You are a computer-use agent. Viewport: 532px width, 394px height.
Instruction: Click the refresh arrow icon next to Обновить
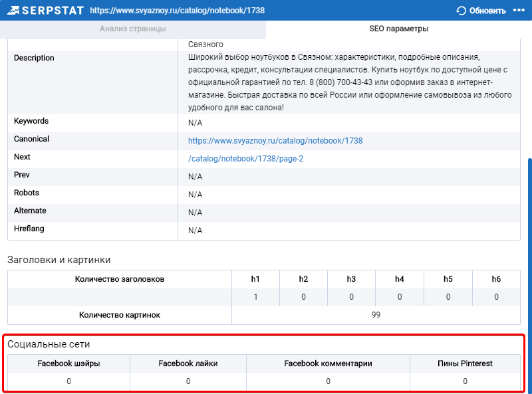461,11
